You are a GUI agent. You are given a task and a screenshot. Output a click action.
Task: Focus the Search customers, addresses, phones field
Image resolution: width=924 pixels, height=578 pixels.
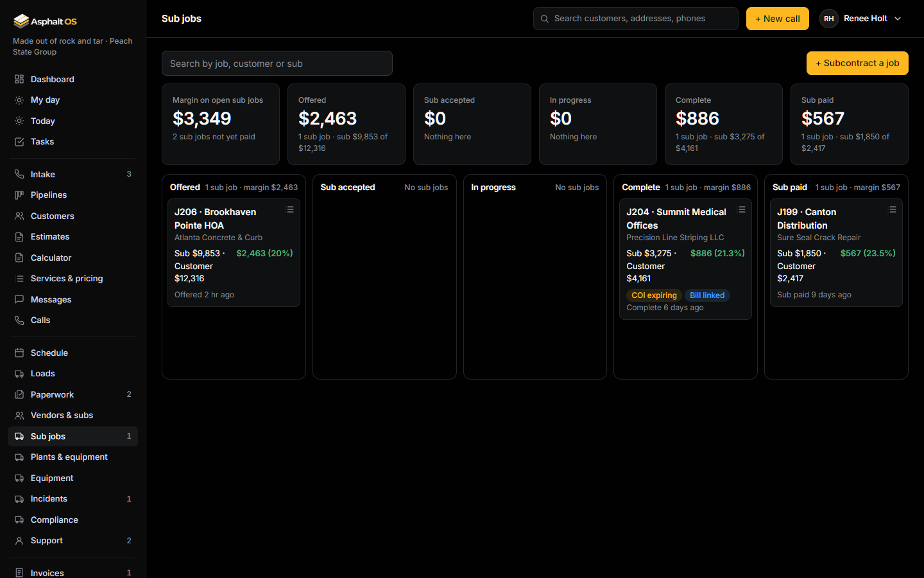[x=636, y=19]
